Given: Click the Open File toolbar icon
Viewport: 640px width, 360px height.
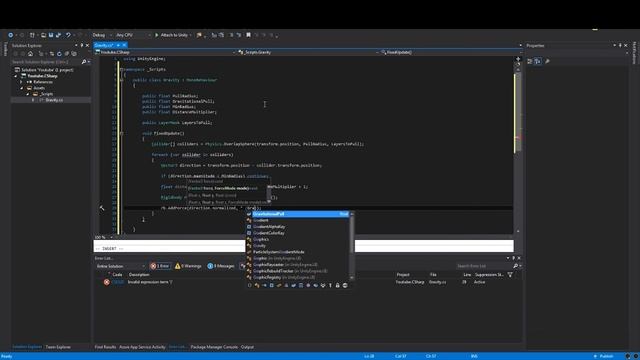Looking at the screenshot, I should 43,35.
